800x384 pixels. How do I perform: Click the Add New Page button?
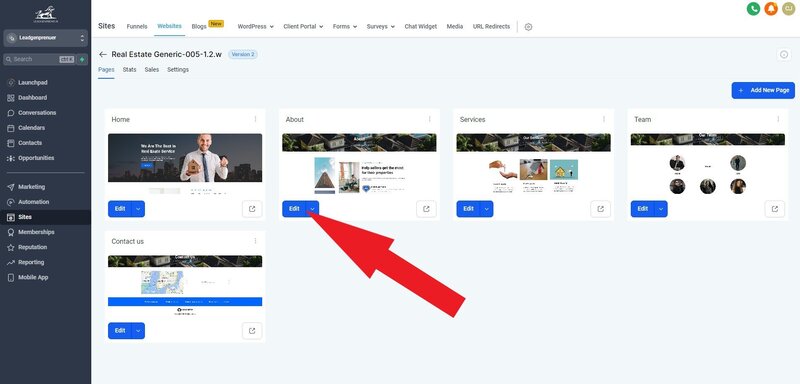pos(763,90)
